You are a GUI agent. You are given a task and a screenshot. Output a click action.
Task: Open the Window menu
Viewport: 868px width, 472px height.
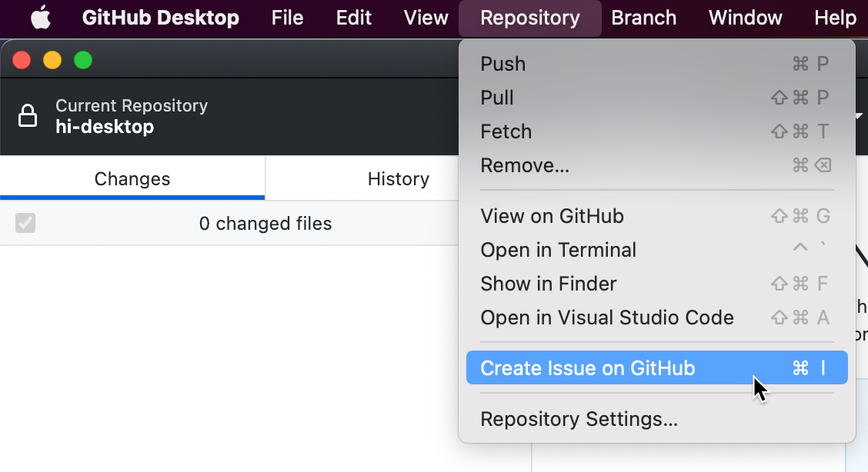point(744,17)
